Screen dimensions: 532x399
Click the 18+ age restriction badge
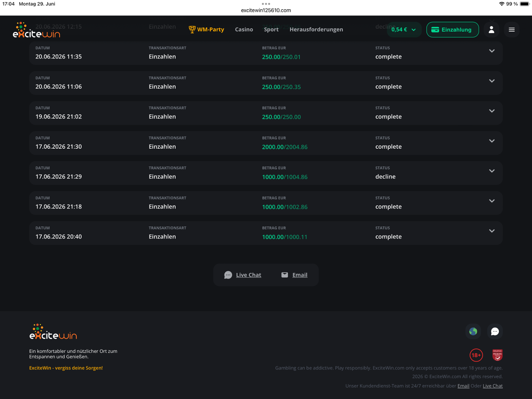click(476, 355)
